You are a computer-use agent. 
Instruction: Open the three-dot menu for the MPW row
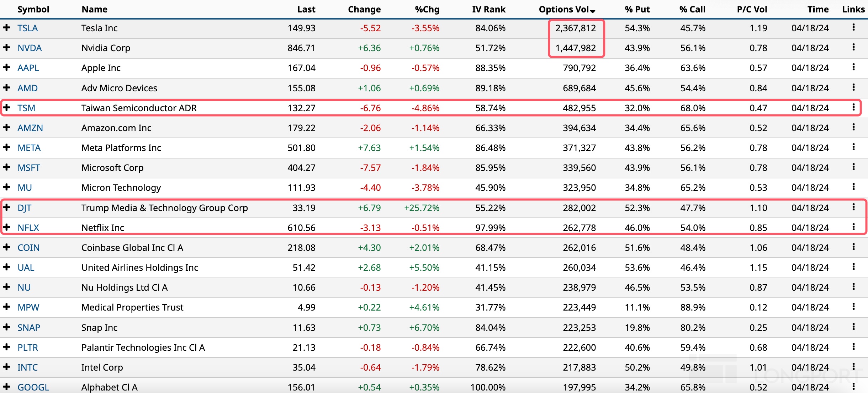[x=853, y=307]
